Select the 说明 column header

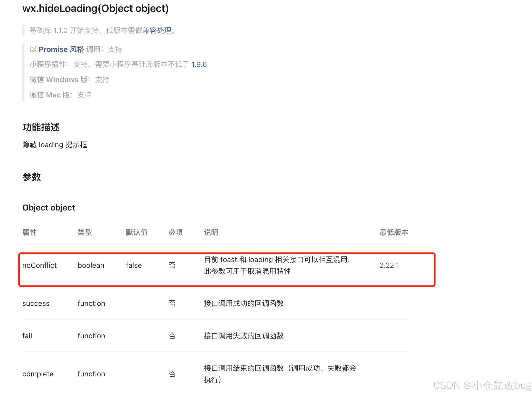210,232
